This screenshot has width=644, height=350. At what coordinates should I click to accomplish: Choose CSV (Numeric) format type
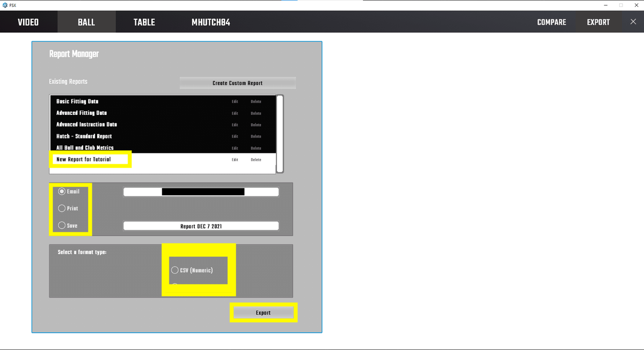pos(175,270)
